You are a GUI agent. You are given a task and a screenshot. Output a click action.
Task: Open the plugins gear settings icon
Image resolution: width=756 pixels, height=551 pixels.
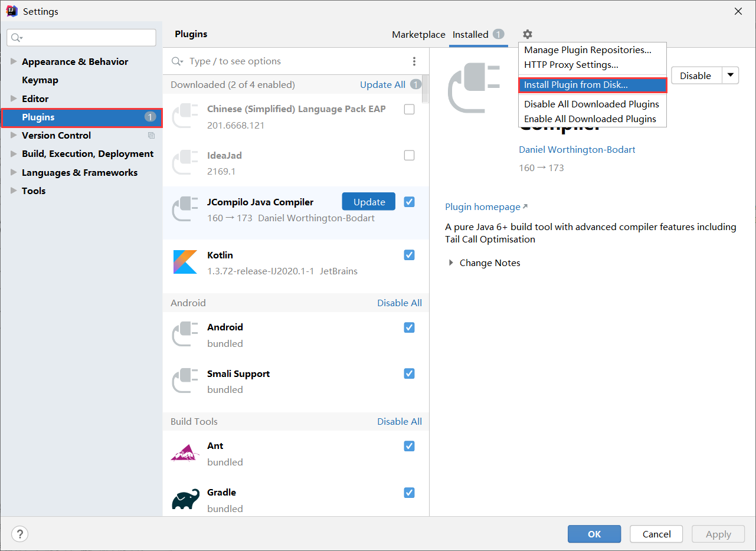[x=528, y=35]
